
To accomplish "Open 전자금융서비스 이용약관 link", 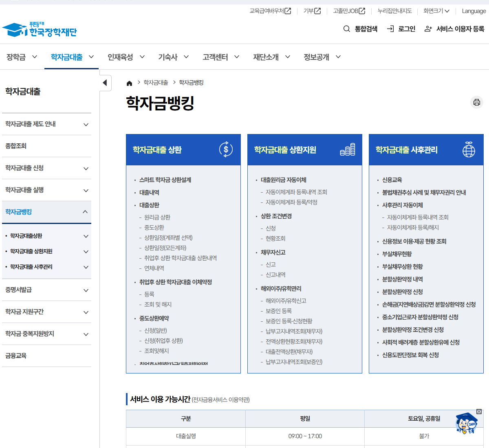I will click(221, 400).
